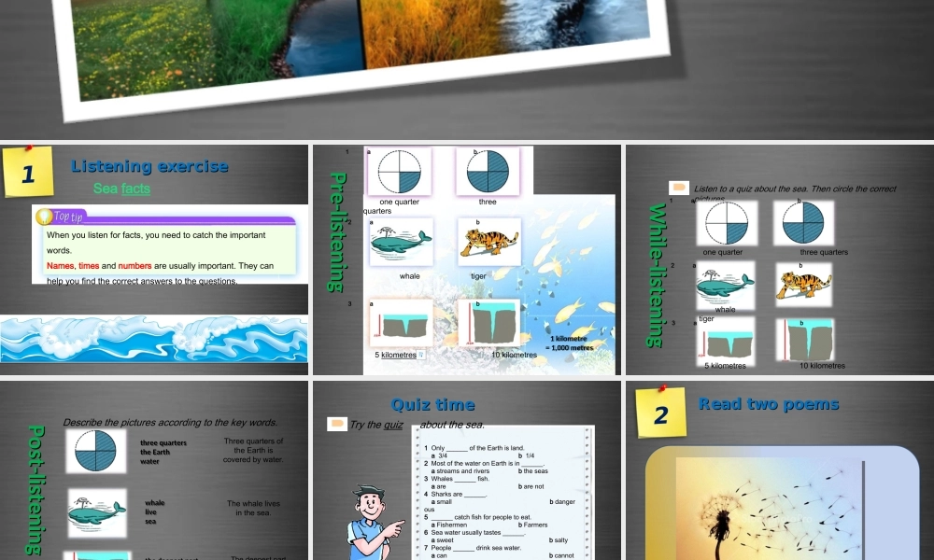Select the tiger picture in While-listening slide
The image size is (934, 560).
point(803,285)
